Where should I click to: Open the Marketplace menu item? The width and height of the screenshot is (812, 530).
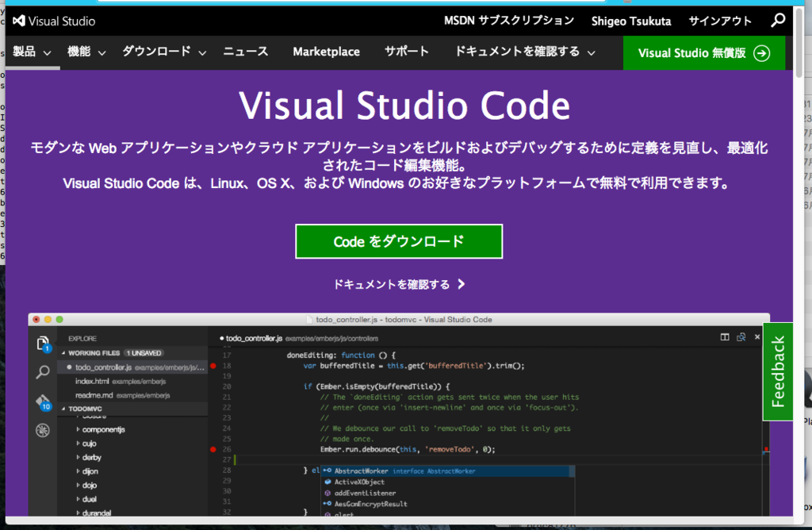click(326, 52)
